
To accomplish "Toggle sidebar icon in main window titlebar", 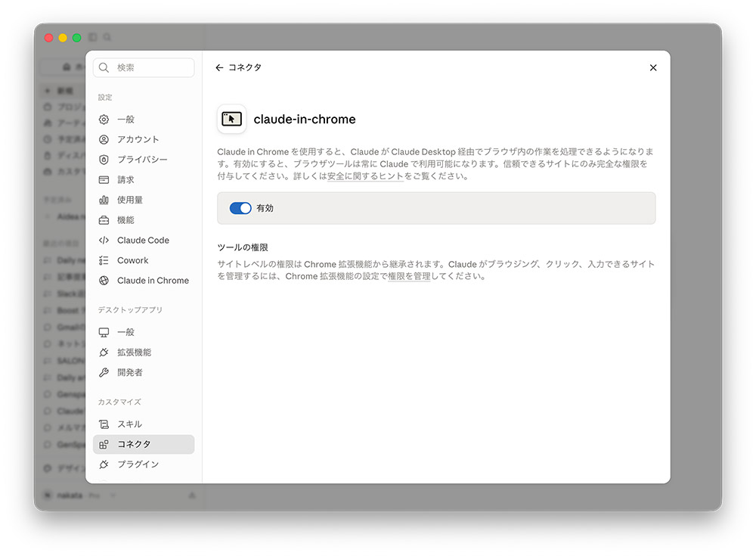I will point(92,37).
